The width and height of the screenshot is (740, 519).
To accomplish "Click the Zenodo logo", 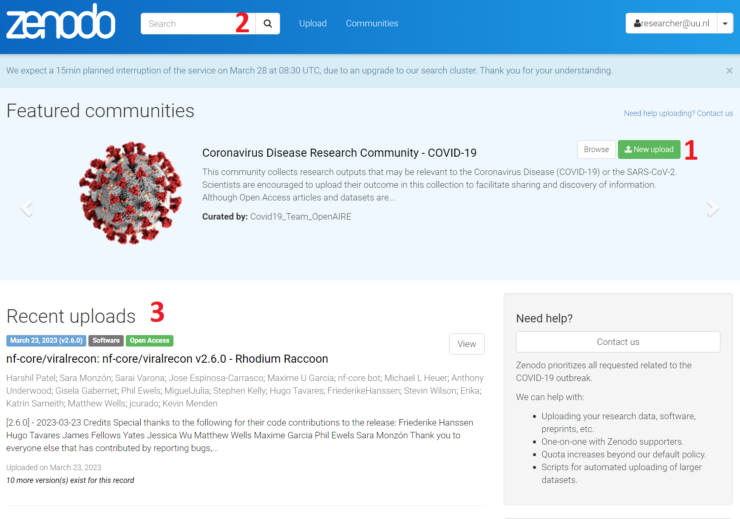I will click(x=60, y=22).
